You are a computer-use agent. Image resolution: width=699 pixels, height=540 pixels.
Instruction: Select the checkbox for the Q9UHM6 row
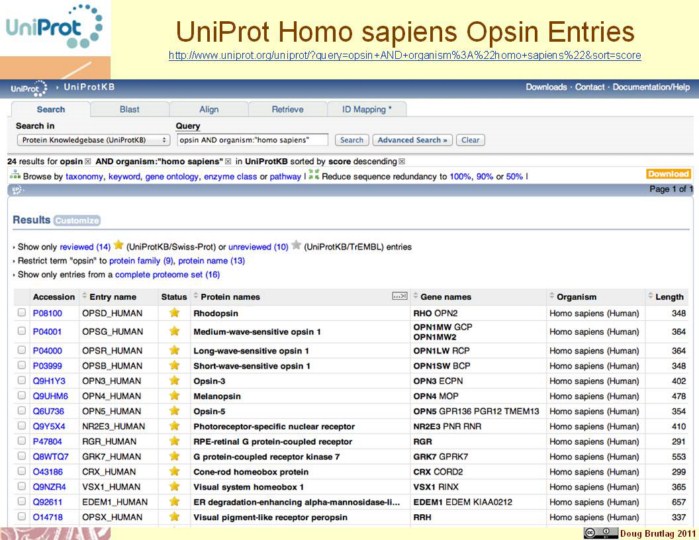click(22, 396)
